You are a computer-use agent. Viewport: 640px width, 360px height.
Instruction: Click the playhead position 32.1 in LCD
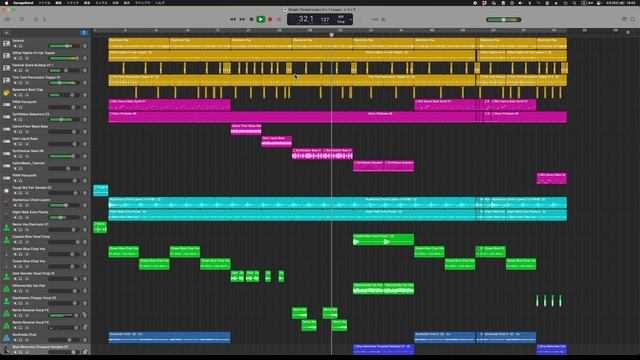306,19
